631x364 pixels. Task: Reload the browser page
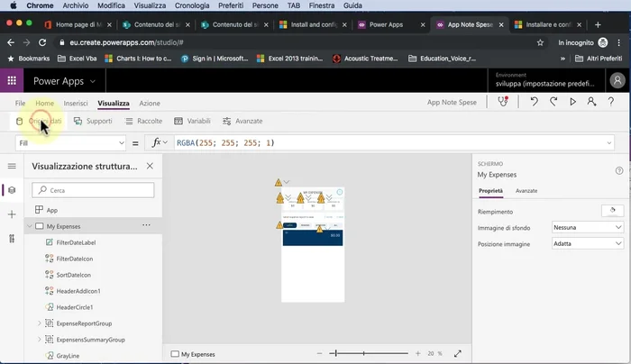coord(42,42)
